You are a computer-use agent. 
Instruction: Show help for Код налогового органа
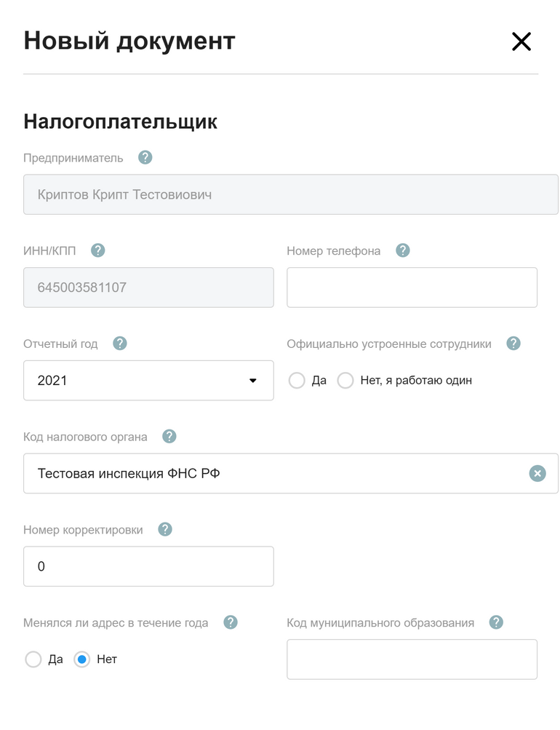(x=169, y=437)
